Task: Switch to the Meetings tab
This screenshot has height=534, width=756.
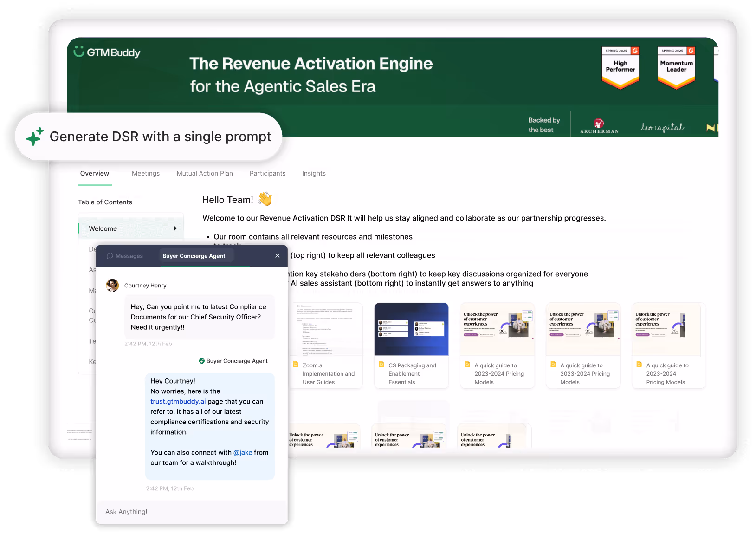Action: point(146,173)
